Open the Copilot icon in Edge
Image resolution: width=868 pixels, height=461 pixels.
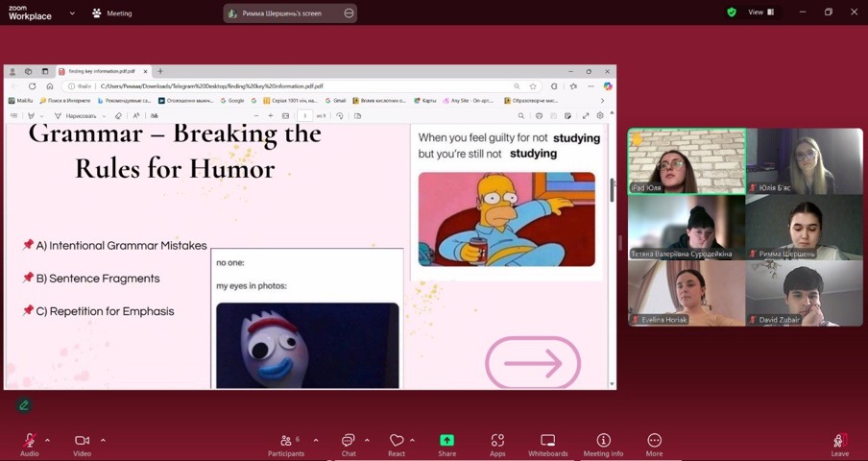tap(607, 86)
